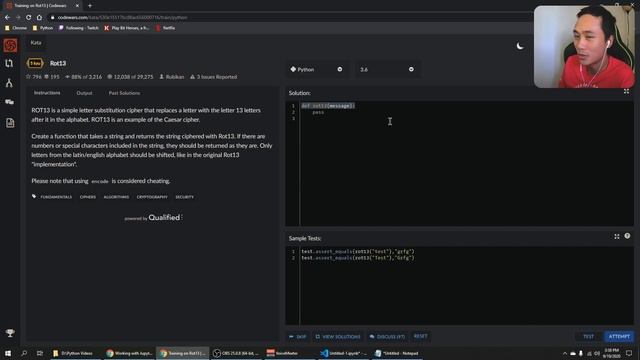Open the Windows Start menu

tap(8, 353)
